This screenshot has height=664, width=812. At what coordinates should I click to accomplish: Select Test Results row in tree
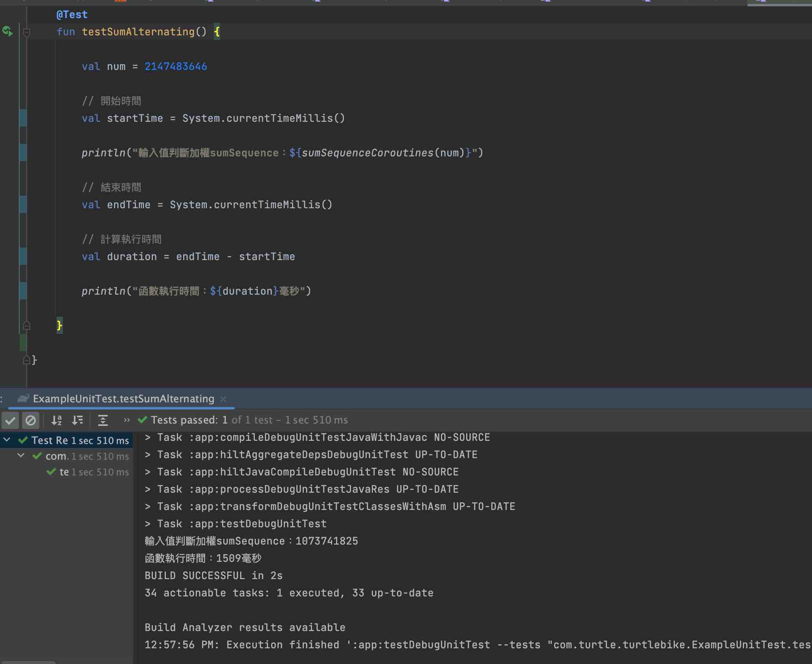67,440
